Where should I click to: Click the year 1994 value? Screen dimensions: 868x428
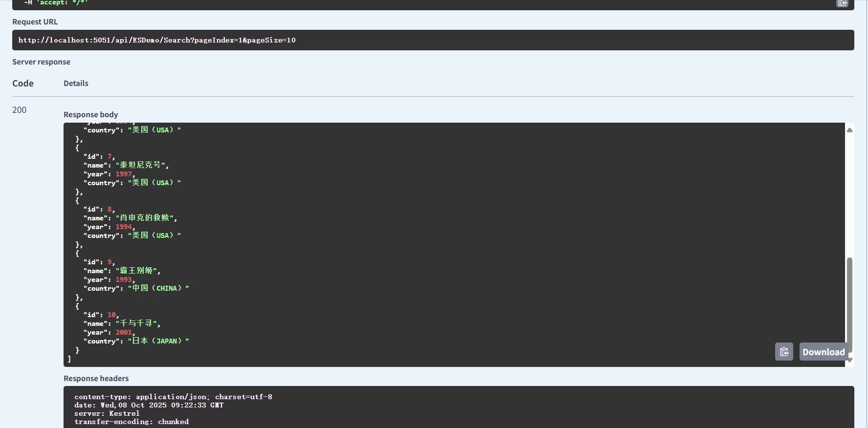pos(124,227)
